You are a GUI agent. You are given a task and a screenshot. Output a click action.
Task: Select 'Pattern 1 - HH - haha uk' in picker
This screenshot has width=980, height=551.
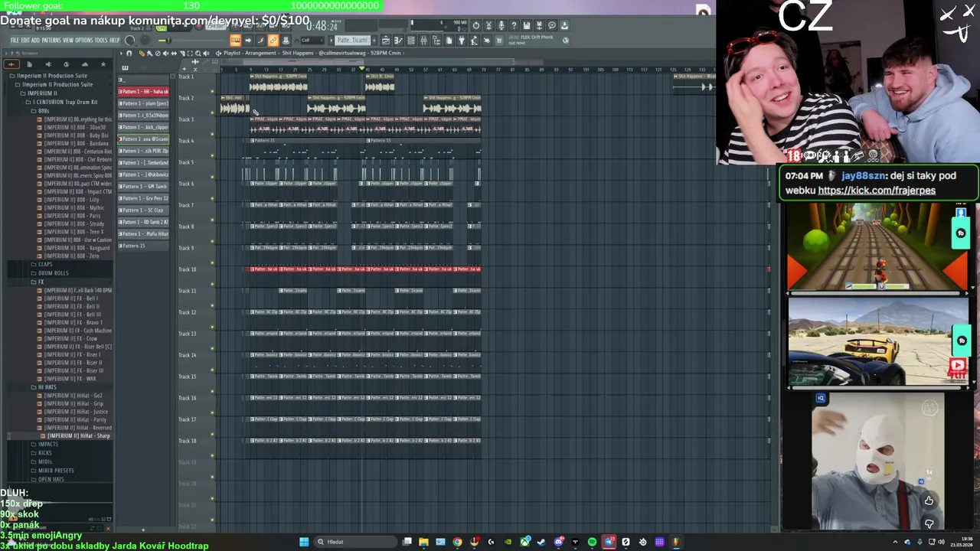[143, 92]
